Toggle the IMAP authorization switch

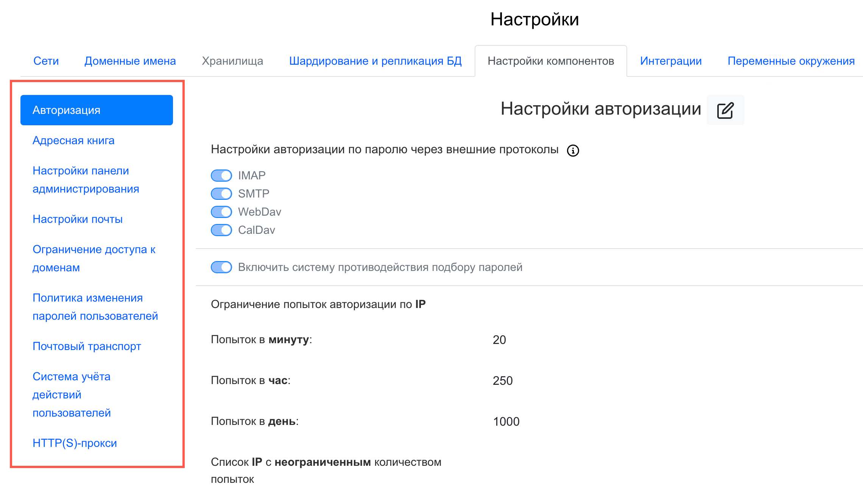click(x=221, y=176)
